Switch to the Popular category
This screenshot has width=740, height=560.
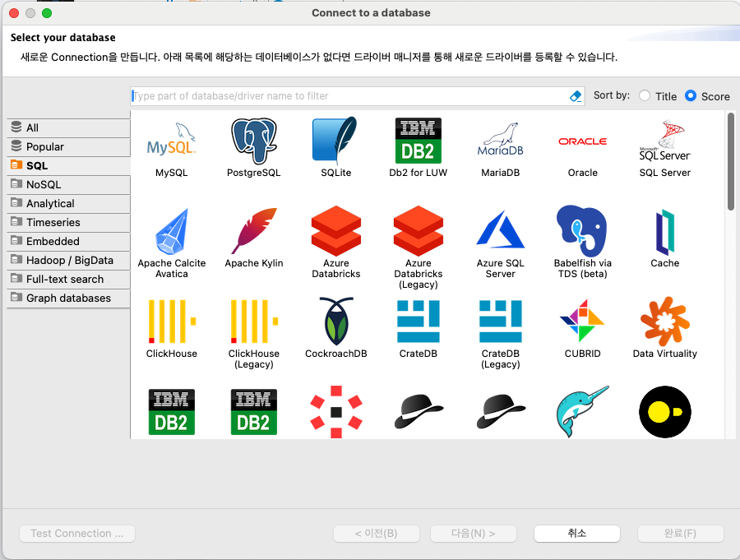pos(68,147)
